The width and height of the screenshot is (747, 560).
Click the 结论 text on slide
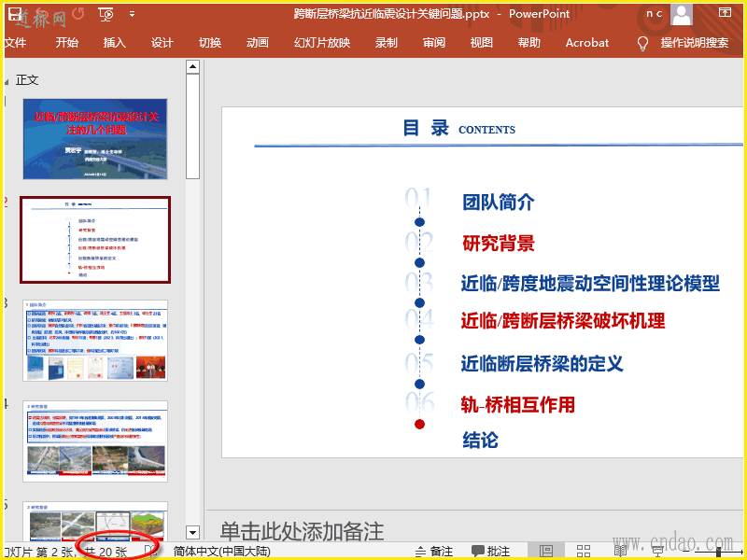pos(480,440)
